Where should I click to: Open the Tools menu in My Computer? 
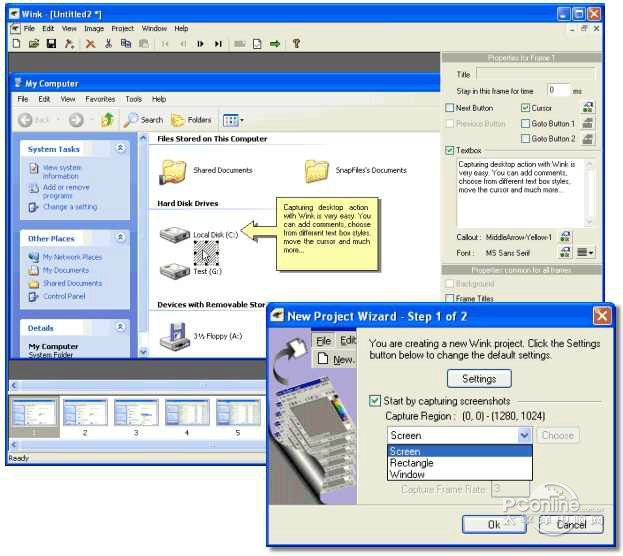pos(134,99)
